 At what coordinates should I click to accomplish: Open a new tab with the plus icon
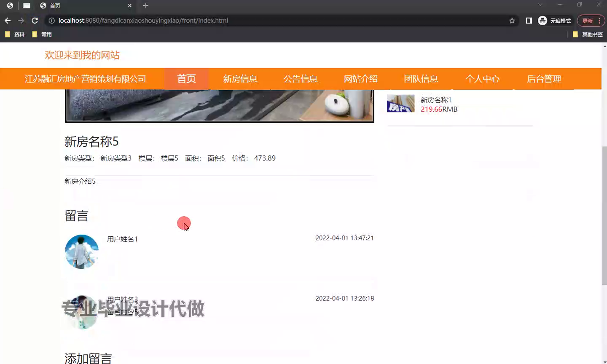click(145, 6)
